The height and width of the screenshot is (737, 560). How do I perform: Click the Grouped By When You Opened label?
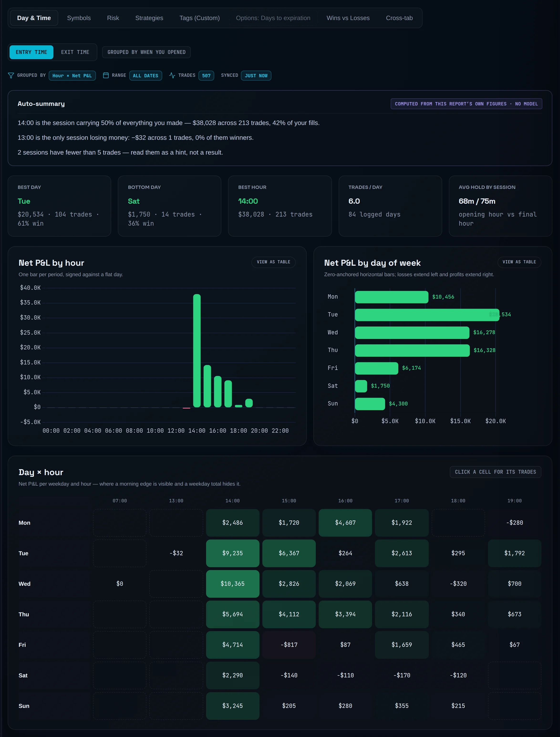pyautogui.click(x=146, y=52)
